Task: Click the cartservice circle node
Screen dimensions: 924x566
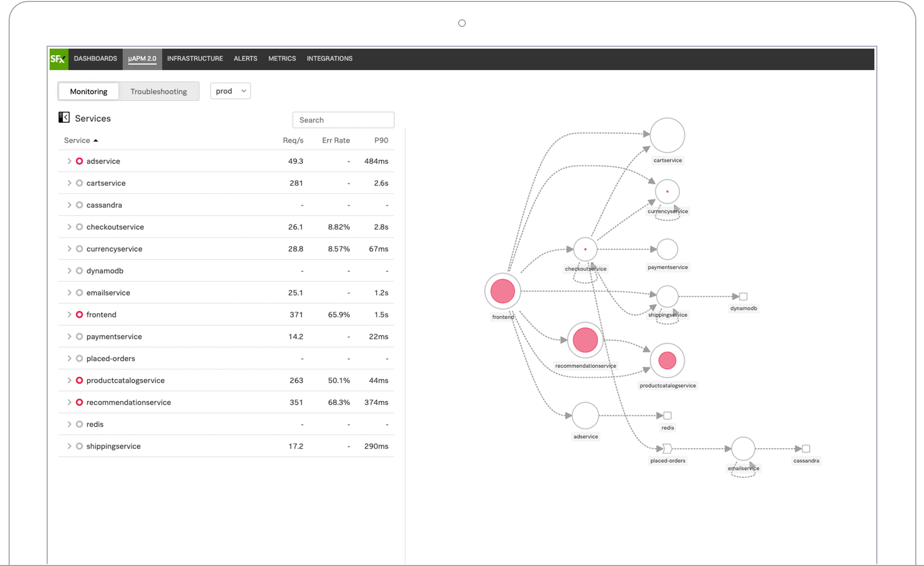Action: click(667, 136)
